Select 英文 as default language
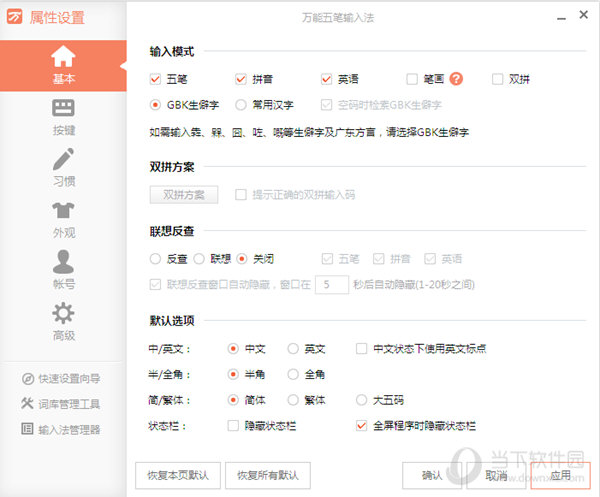This screenshot has width=600, height=497. click(x=293, y=349)
